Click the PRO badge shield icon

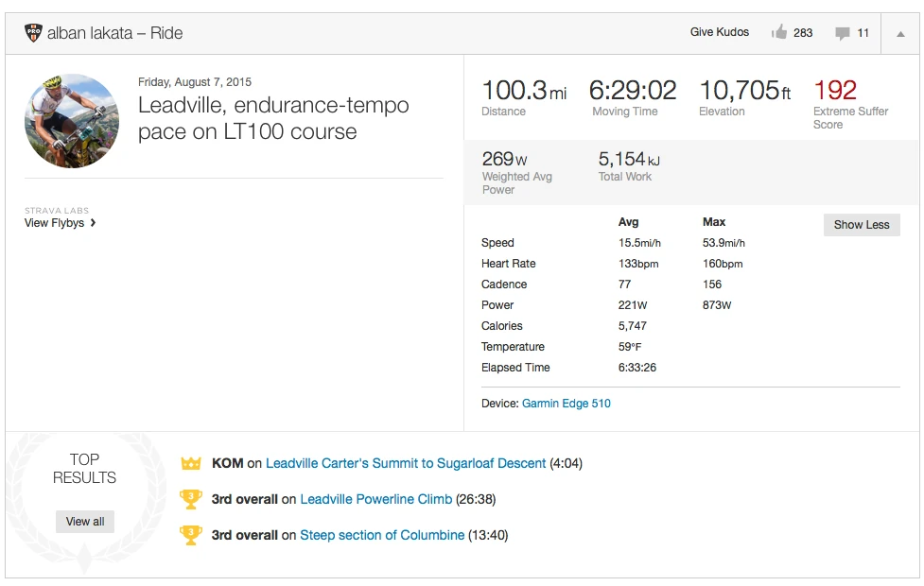[x=33, y=33]
